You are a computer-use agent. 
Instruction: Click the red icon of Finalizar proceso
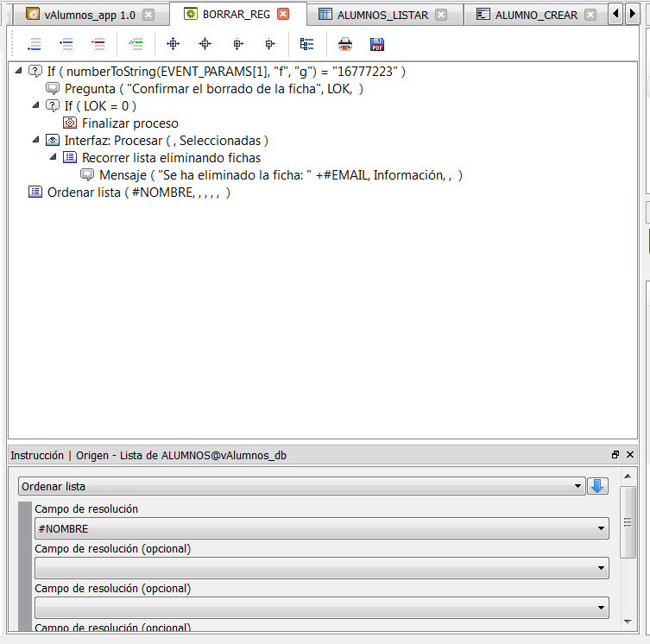[x=70, y=123]
